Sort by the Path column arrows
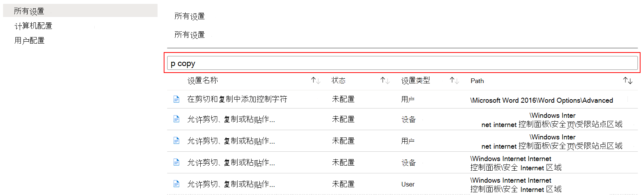 click(628, 80)
